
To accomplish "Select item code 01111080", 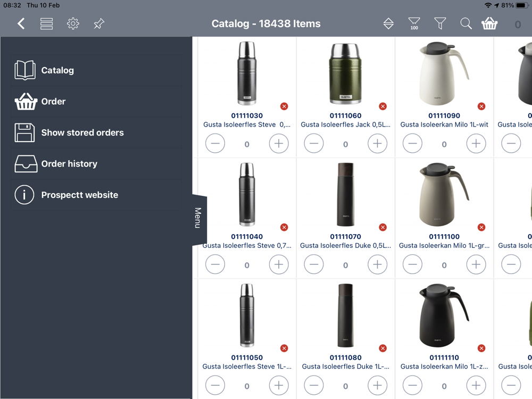I will point(345,358).
